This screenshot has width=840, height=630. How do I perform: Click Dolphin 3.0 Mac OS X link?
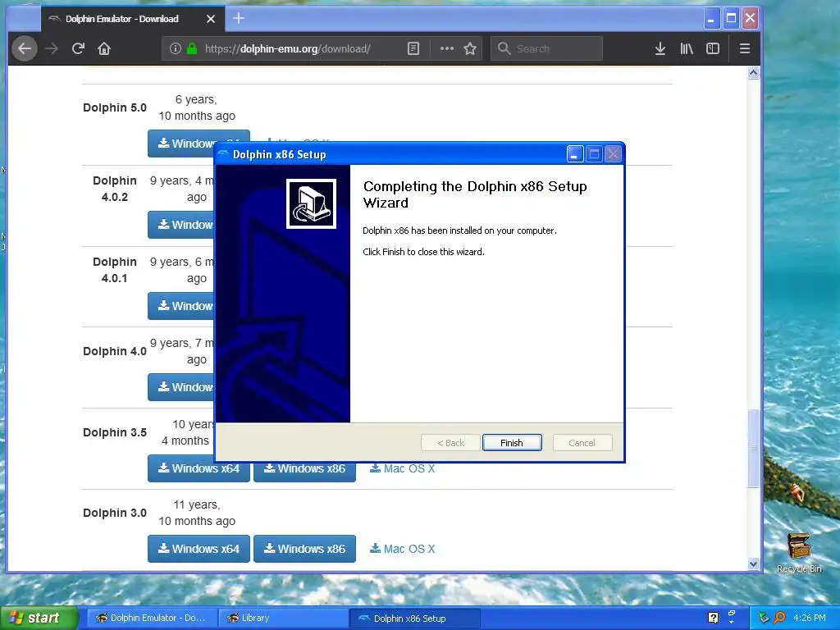[402, 549]
